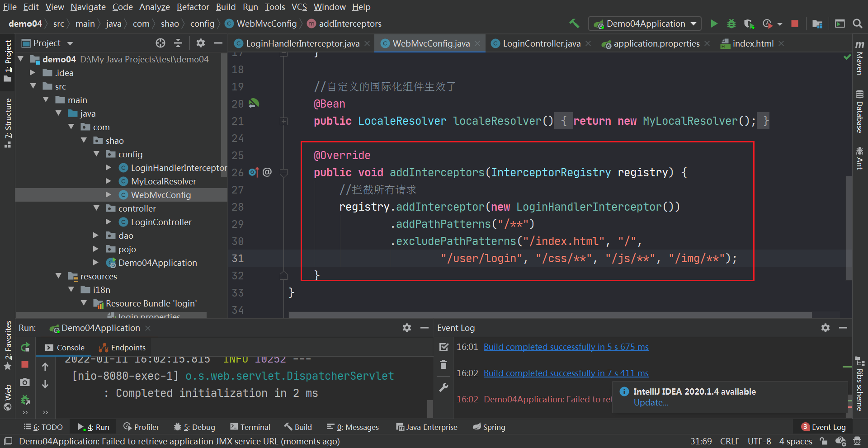Toggle the Database tool window
Viewport: 868px width, 448px height.
click(x=859, y=112)
